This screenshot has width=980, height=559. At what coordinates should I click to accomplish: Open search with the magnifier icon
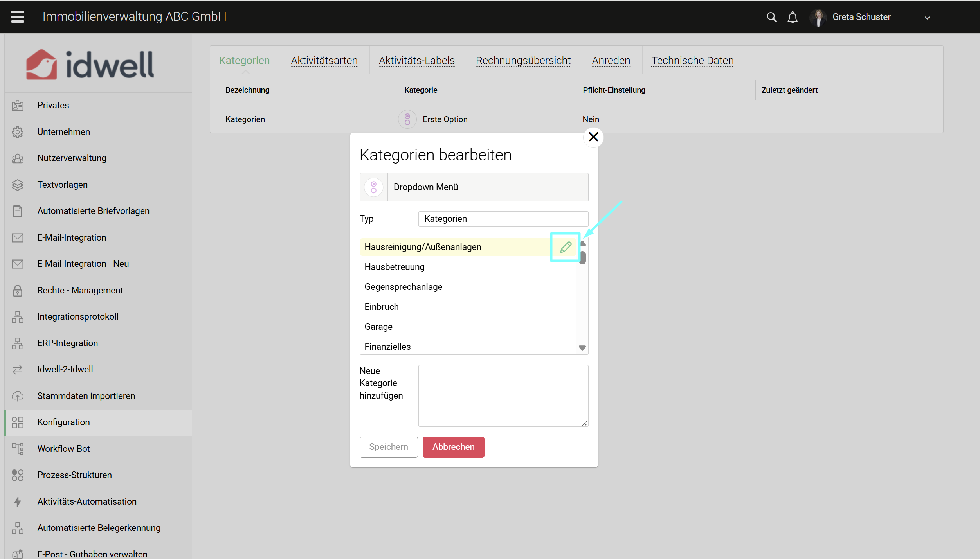(771, 17)
